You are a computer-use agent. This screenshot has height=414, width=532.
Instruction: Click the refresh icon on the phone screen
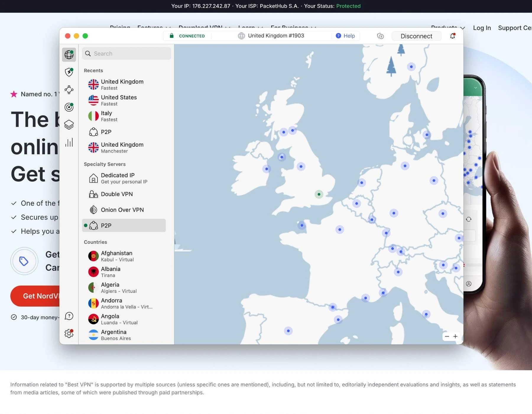pyautogui.click(x=468, y=219)
